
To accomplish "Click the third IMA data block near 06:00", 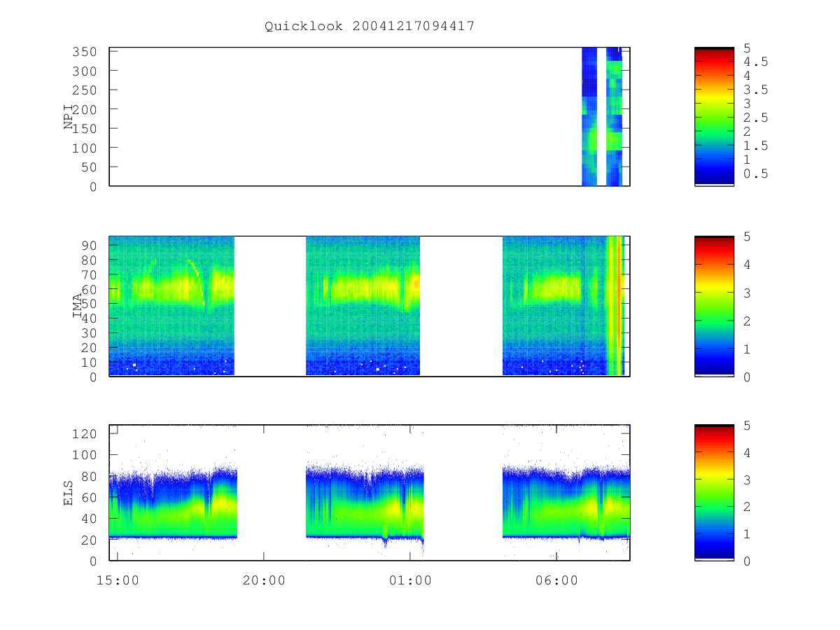I will coord(563,306).
